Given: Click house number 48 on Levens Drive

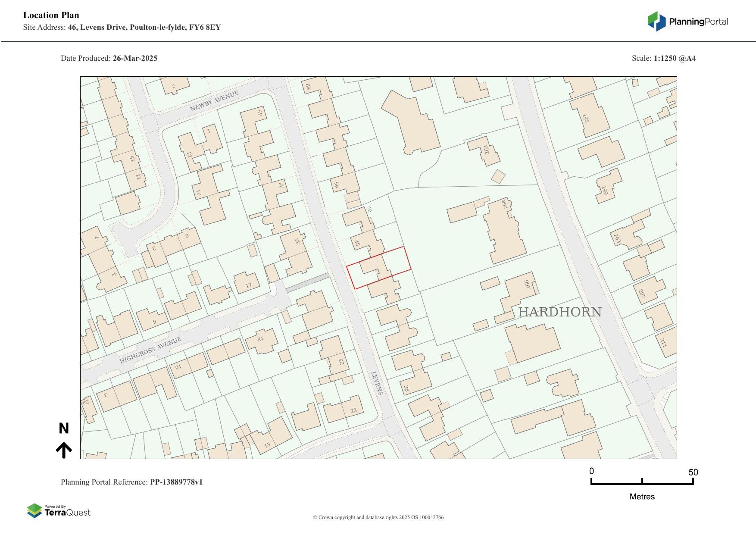Looking at the screenshot, I should click(x=357, y=243).
